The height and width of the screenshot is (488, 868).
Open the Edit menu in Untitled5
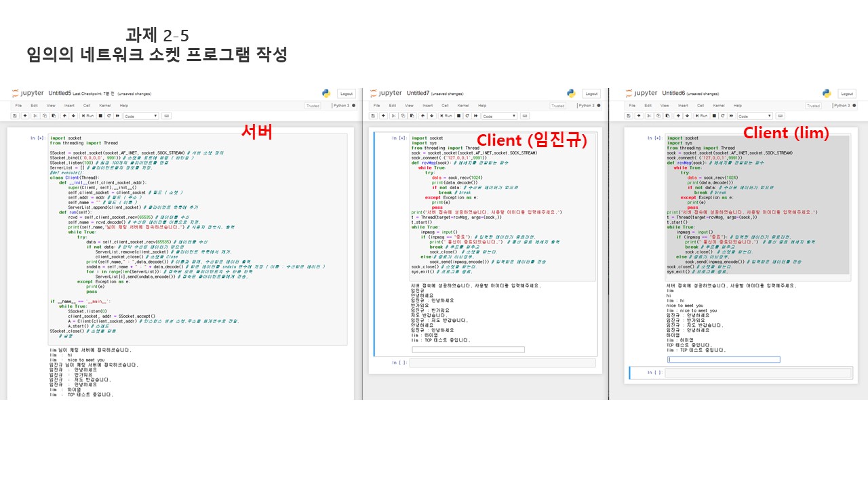click(34, 106)
